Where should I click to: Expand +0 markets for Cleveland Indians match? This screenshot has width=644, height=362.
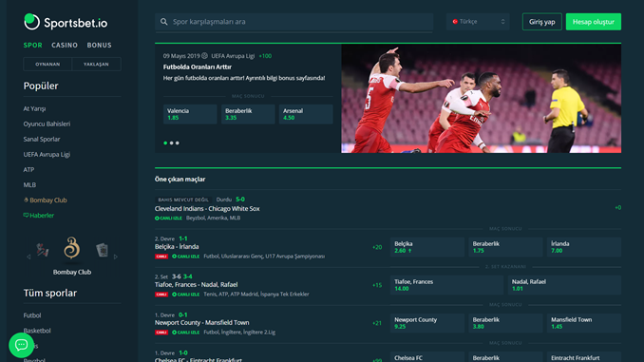(x=617, y=208)
